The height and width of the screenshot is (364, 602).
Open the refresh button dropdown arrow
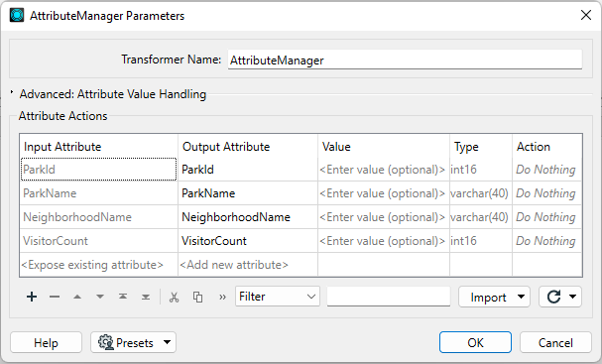572,297
